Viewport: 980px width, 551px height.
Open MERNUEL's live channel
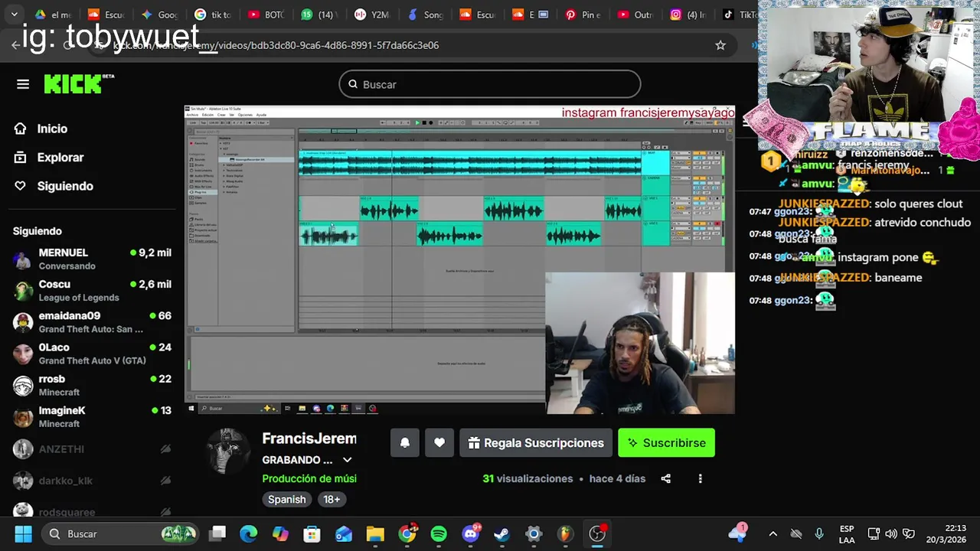(92, 259)
